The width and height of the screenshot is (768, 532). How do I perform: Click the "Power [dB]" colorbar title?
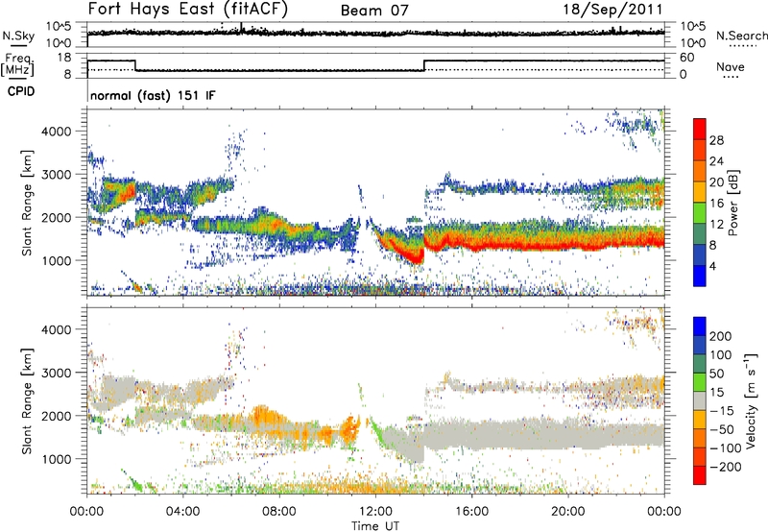732,203
